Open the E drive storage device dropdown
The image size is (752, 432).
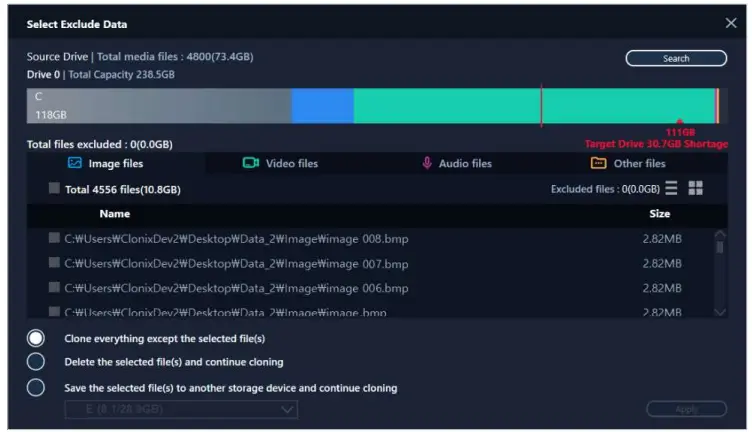click(x=181, y=409)
